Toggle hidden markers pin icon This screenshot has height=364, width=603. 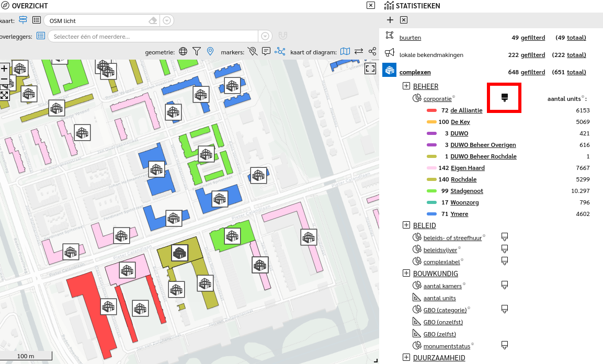coord(252,51)
